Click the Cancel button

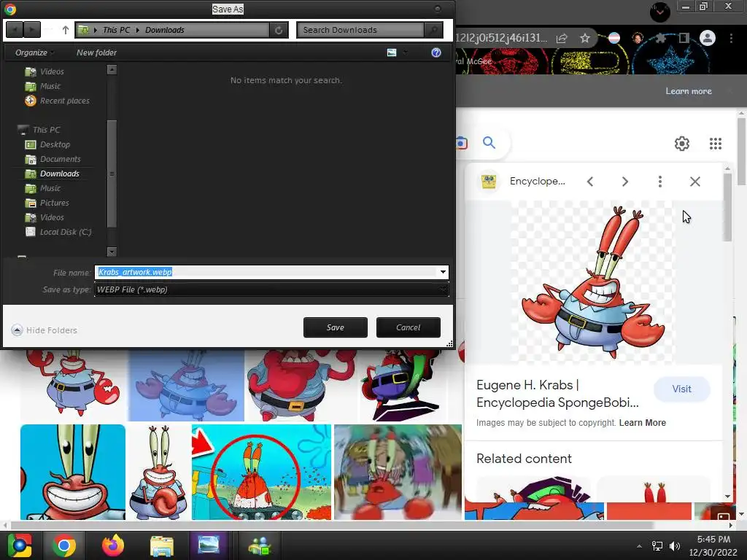coord(409,327)
